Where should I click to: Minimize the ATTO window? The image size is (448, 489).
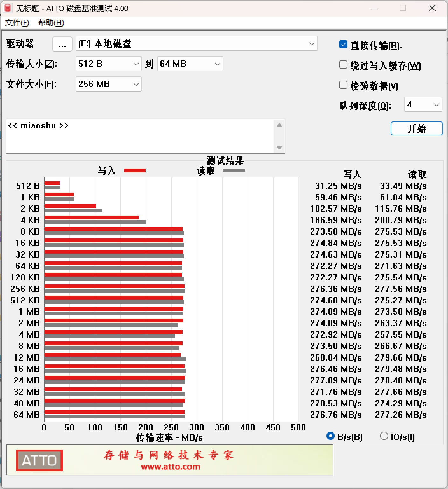374,8
